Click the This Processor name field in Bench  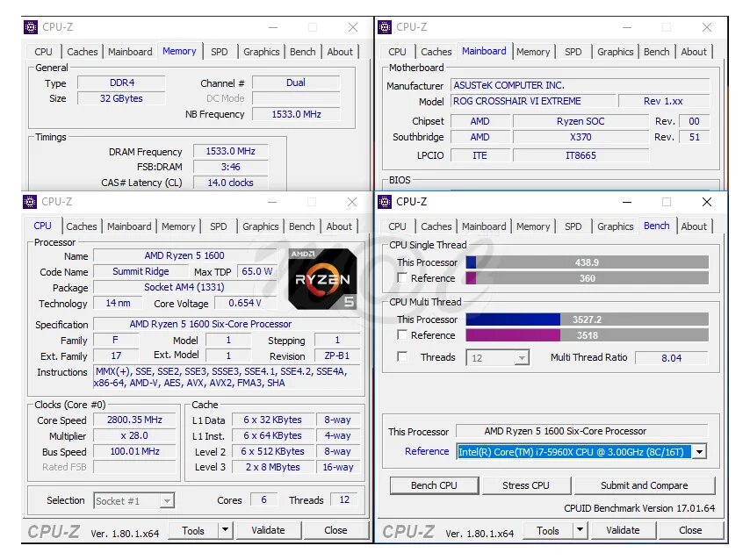coord(581,431)
